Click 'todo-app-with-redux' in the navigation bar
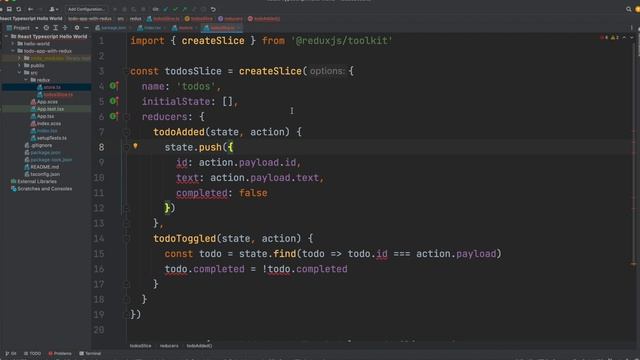Screen dimensions: 640x360 click(90, 19)
